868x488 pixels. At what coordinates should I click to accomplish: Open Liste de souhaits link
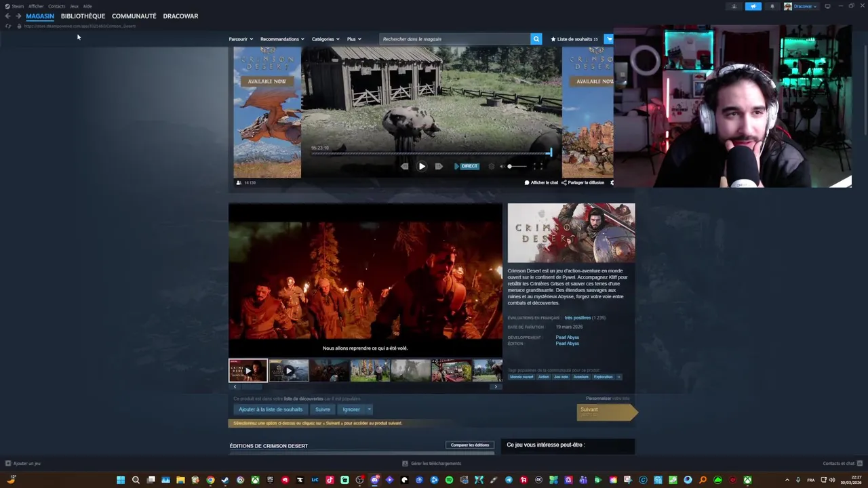click(x=574, y=39)
